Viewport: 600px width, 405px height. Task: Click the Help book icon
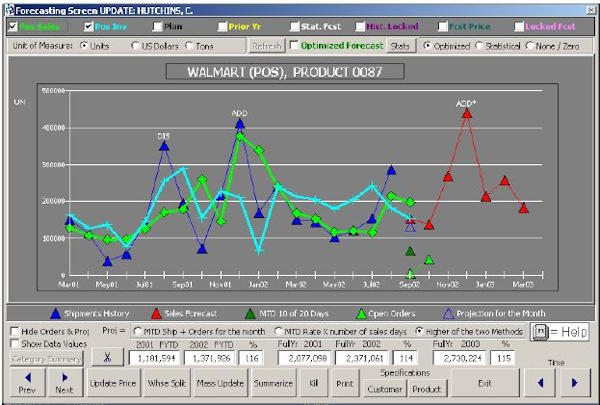click(541, 332)
